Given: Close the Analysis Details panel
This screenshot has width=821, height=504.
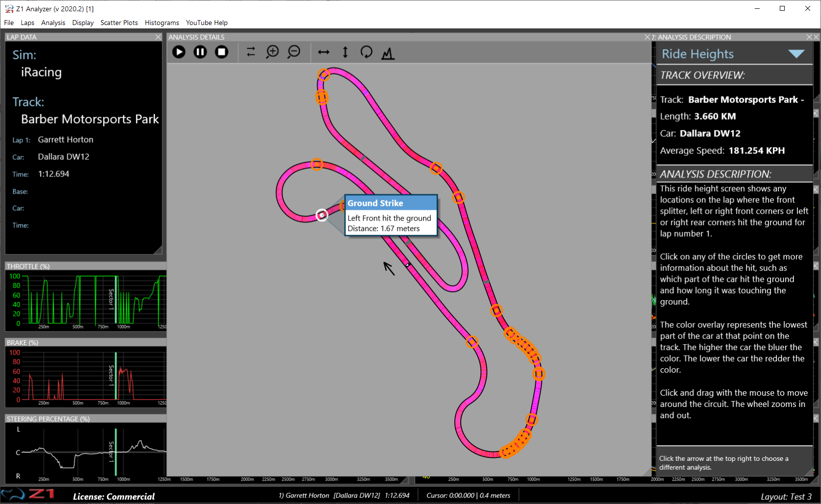Looking at the screenshot, I should (647, 37).
